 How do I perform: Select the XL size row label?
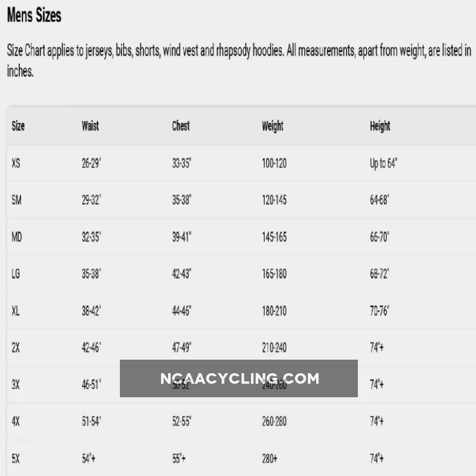coord(16,311)
